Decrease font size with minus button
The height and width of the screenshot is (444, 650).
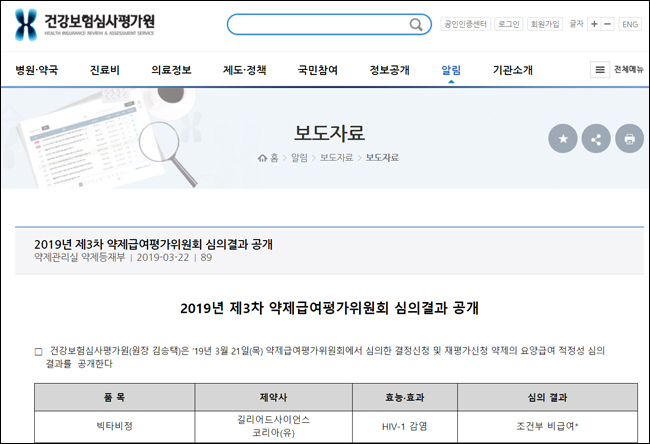(607, 24)
